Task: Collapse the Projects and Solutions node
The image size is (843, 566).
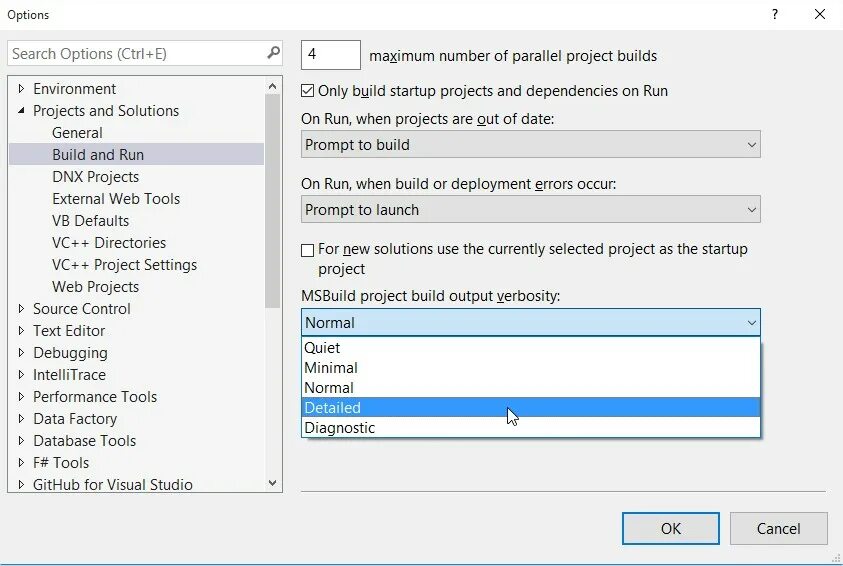Action: click(21, 110)
